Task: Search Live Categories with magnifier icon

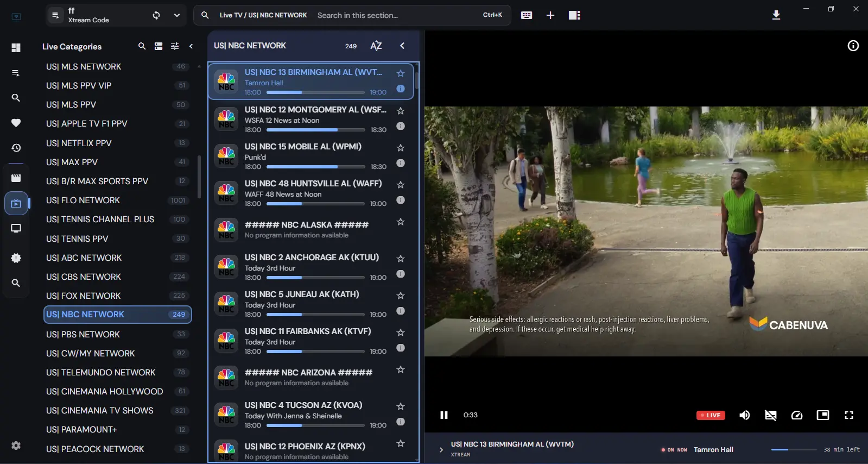Action: pyautogui.click(x=142, y=46)
